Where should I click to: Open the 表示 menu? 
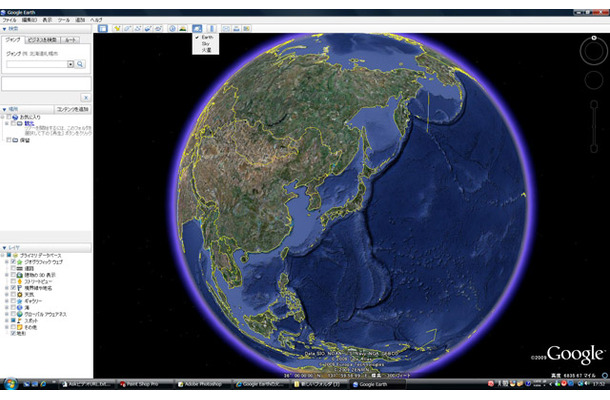coord(47,20)
